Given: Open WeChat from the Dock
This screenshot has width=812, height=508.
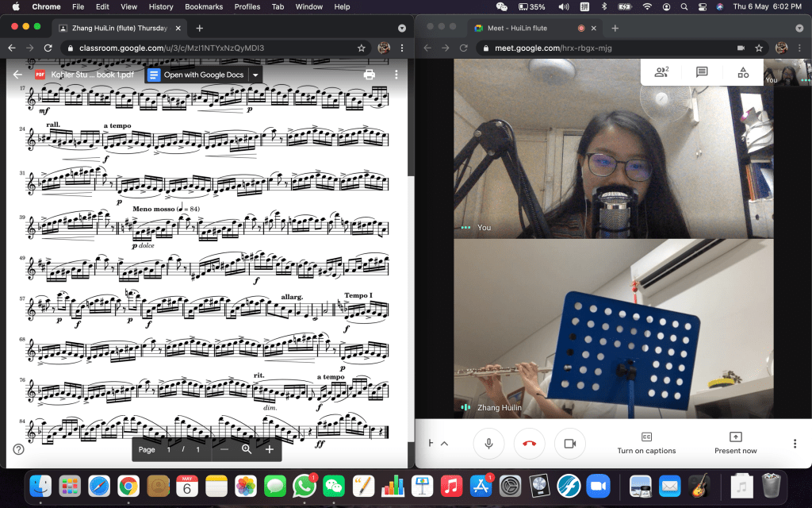Looking at the screenshot, I should coord(334,485).
